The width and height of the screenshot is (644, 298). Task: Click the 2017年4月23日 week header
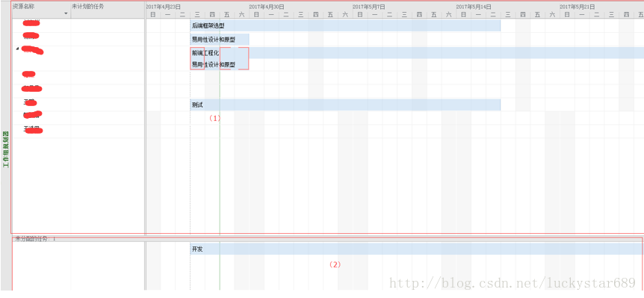tap(163, 7)
